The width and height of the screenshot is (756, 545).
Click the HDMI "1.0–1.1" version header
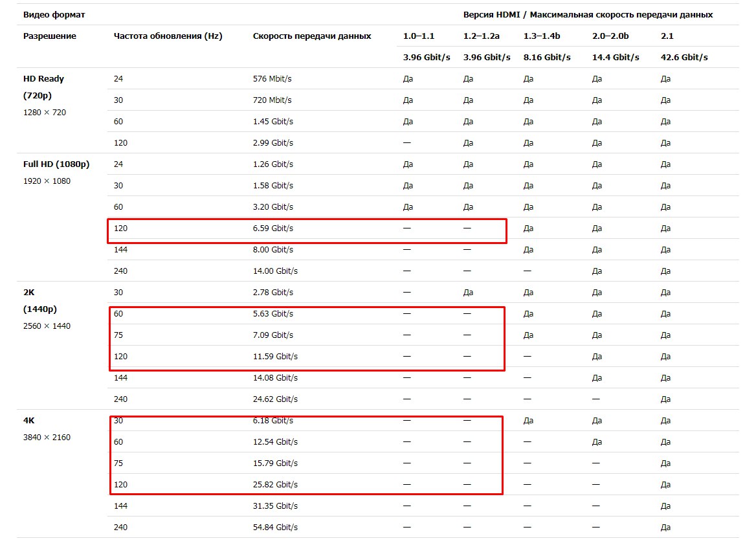pyautogui.click(x=419, y=36)
